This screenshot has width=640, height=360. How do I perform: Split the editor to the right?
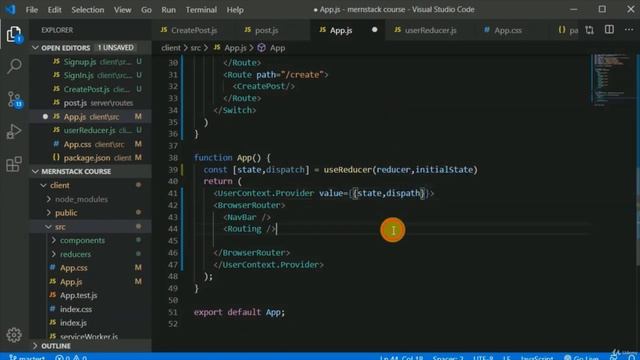[609, 30]
